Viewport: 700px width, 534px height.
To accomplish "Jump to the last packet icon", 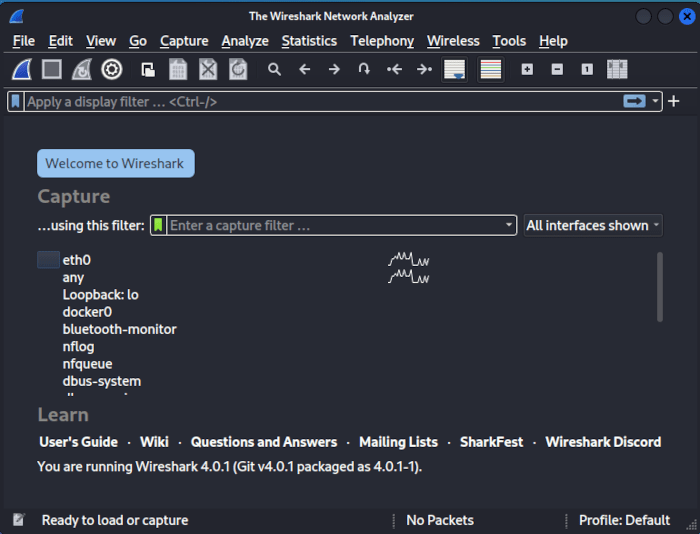I will point(424,70).
